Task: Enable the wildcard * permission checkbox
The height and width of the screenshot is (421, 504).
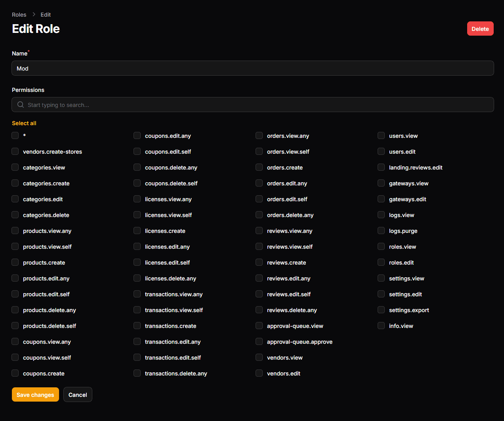Action: coord(15,135)
